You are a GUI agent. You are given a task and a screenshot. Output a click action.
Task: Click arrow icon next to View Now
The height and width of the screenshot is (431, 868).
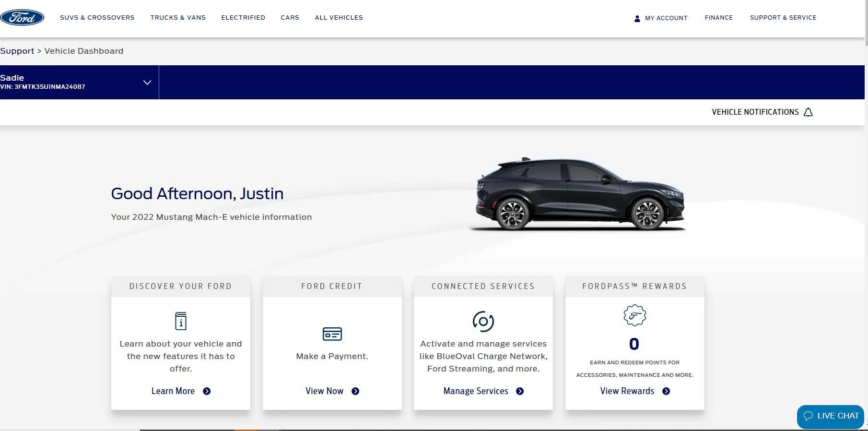[355, 391]
